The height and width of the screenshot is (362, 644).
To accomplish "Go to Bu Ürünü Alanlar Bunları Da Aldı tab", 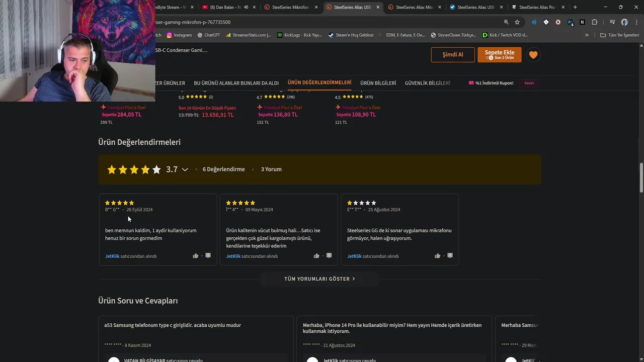I will [236, 83].
